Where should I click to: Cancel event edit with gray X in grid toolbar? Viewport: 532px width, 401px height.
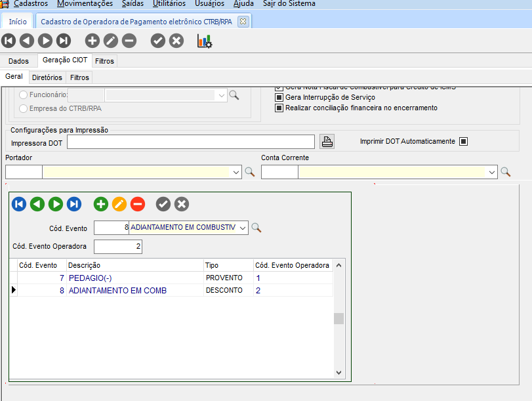pos(182,204)
